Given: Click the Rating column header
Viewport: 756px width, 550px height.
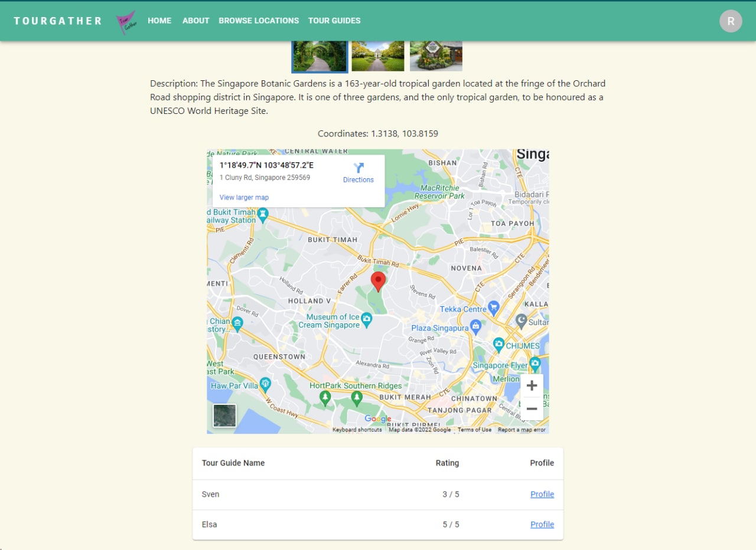Looking at the screenshot, I should pos(447,463).
